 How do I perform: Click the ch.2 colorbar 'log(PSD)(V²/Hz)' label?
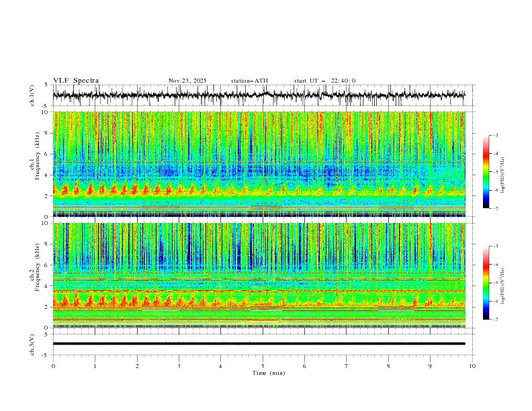pos(503,285)
